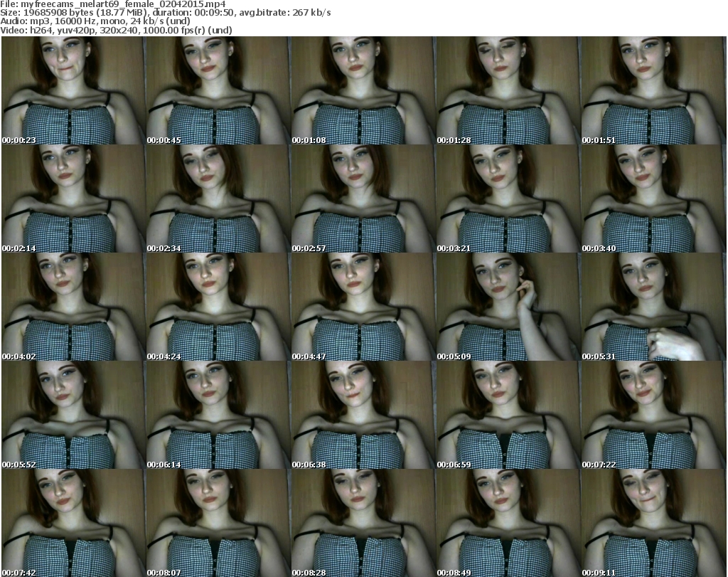Choose the thumbnail stamped 00:06:59
The width and height of the screenshot is (728, 577).
(508, 415)
